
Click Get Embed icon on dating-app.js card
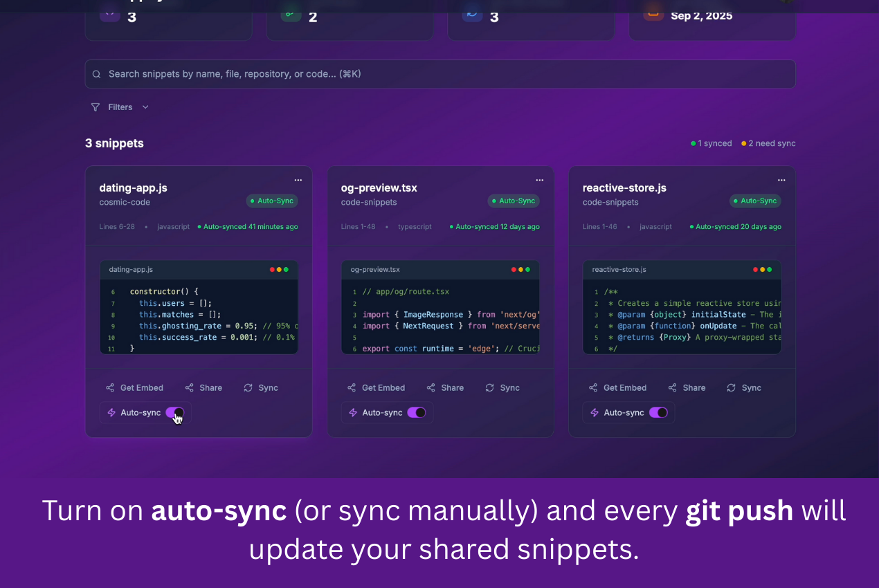click(x=110, y=388)
